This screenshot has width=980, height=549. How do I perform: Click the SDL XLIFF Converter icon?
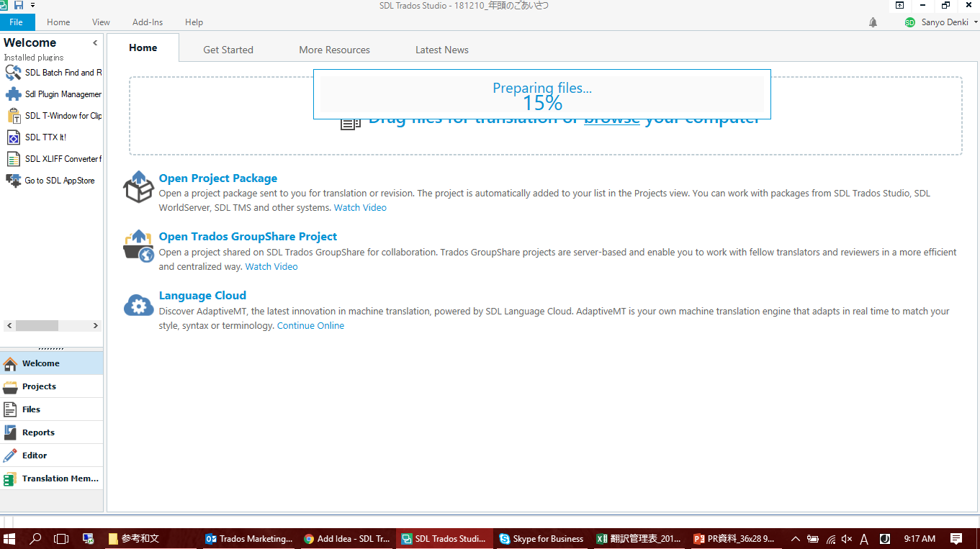pyautogui.click(x=13, y=159)
